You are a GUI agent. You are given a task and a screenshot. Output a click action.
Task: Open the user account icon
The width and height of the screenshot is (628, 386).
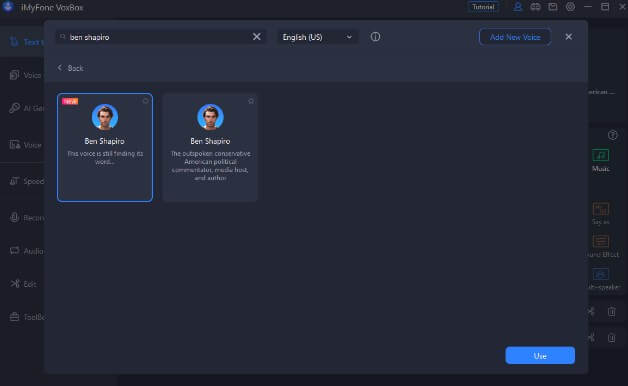click(518, 7)
